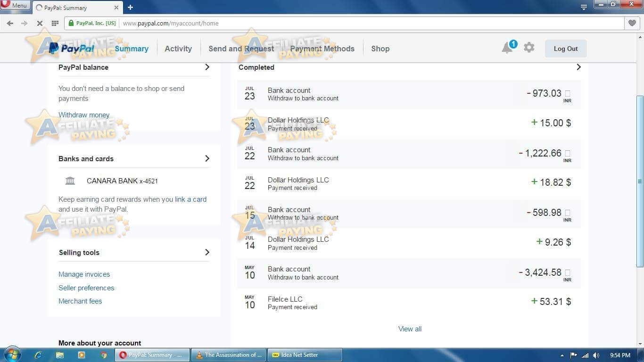Image resolution: width=644 pixels, height=362 pixels.
Task: Open the Seller preferences link
Action: click(86, 288)
